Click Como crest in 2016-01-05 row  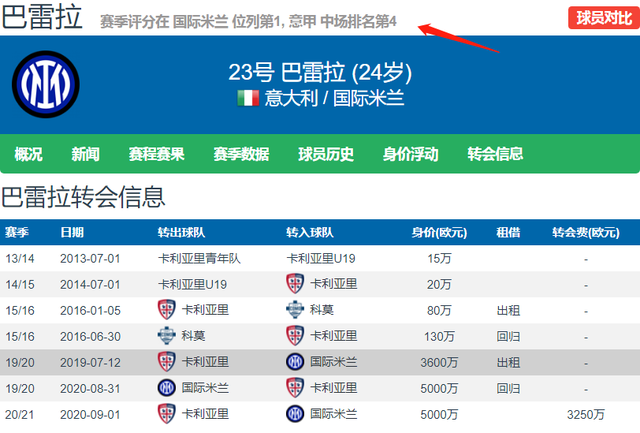(x=295, y=310)
